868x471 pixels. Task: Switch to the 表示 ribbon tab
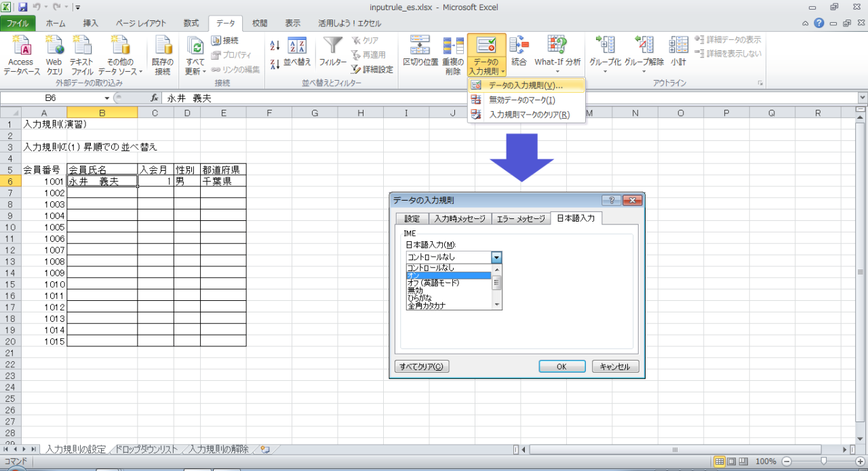coord(293,23)
